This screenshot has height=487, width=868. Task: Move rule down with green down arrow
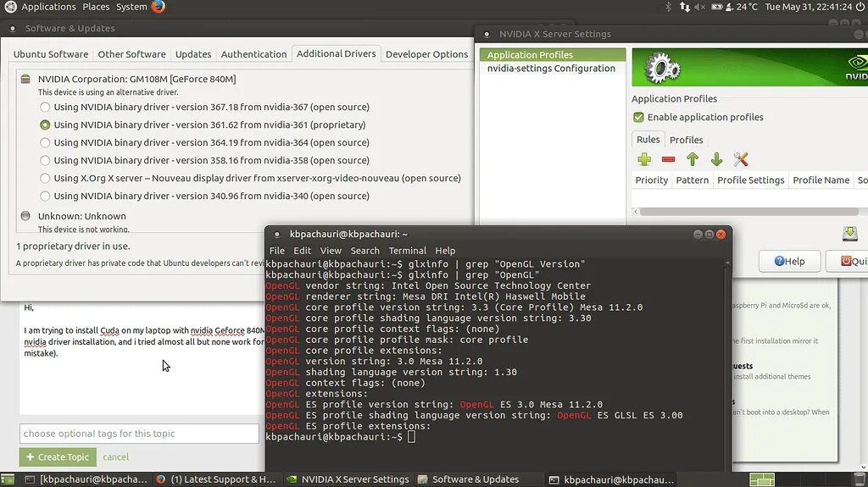coord(717,159)
